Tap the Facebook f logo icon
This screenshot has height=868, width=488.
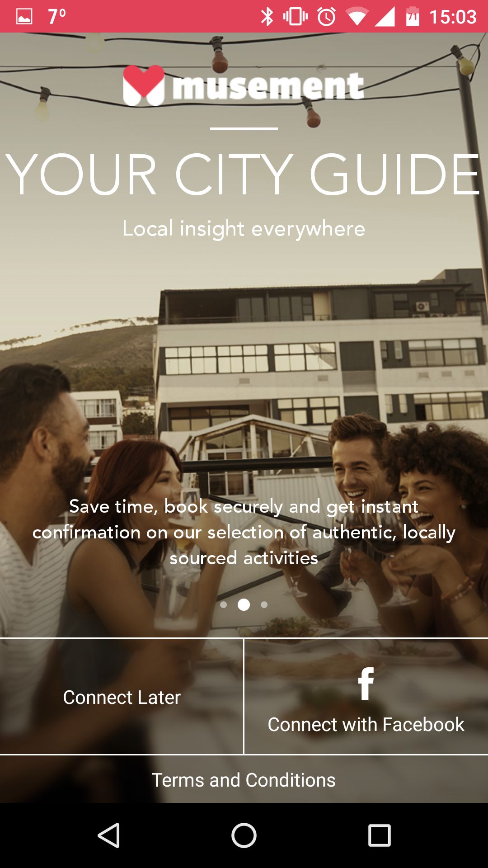coord(366,683)
